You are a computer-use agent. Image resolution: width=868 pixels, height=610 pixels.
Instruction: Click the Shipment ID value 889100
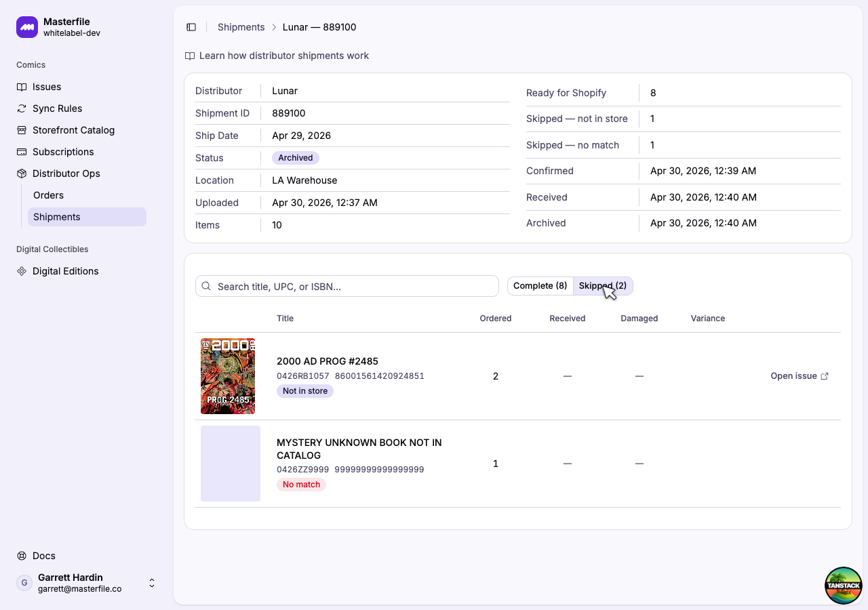(289, 113)
